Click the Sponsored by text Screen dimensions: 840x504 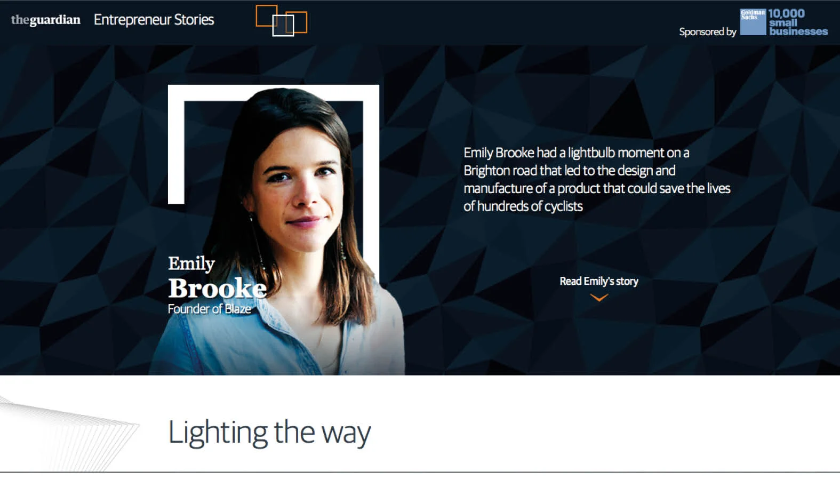coord(707,31)
